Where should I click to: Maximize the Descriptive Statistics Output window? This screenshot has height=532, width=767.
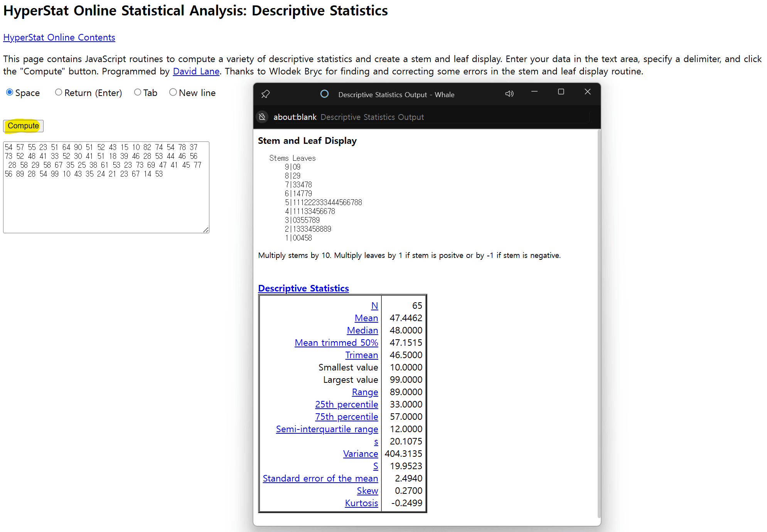point(561,92)
